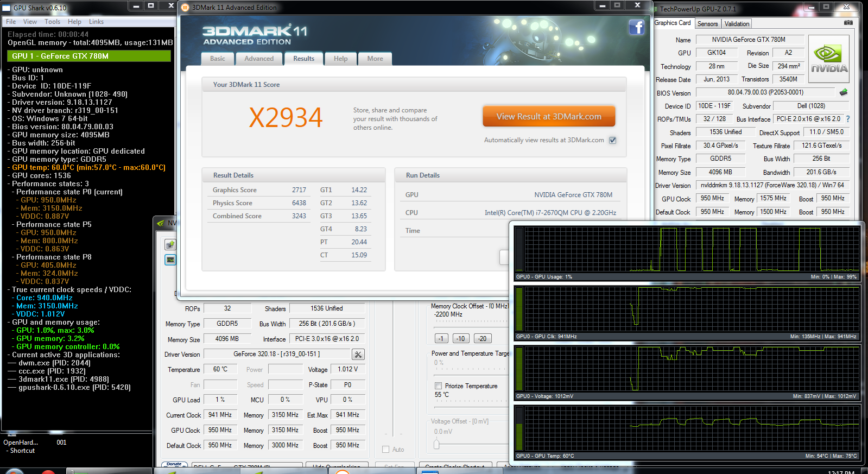Open Facebook icon in 3DMark window

coord(636,27)
